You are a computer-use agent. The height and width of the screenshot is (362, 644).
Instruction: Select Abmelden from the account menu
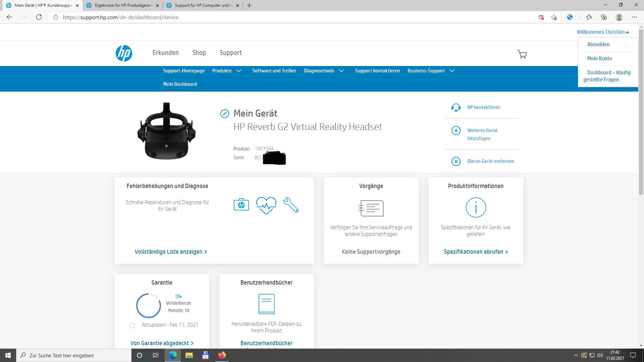[598, 45]
